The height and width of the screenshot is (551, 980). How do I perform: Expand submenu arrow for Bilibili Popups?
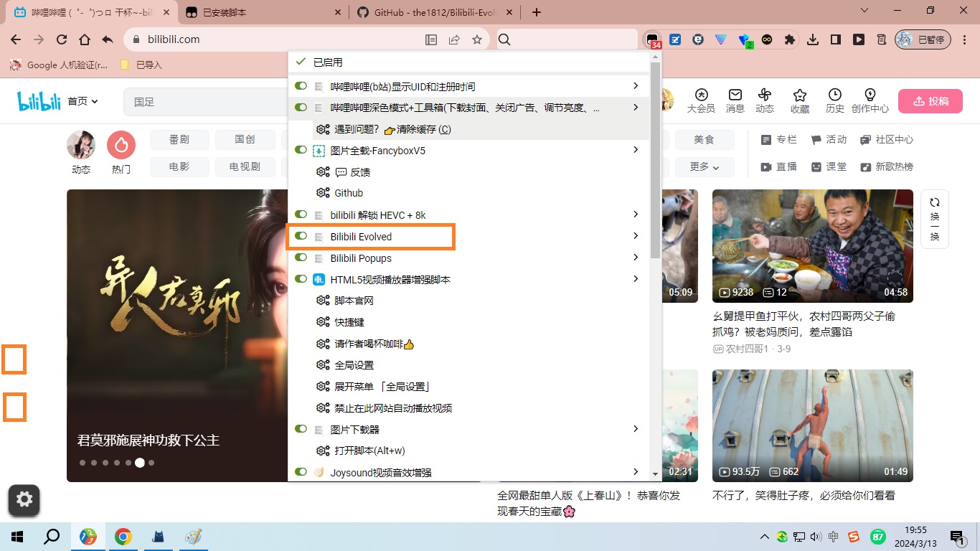click(x=636, y=258)
